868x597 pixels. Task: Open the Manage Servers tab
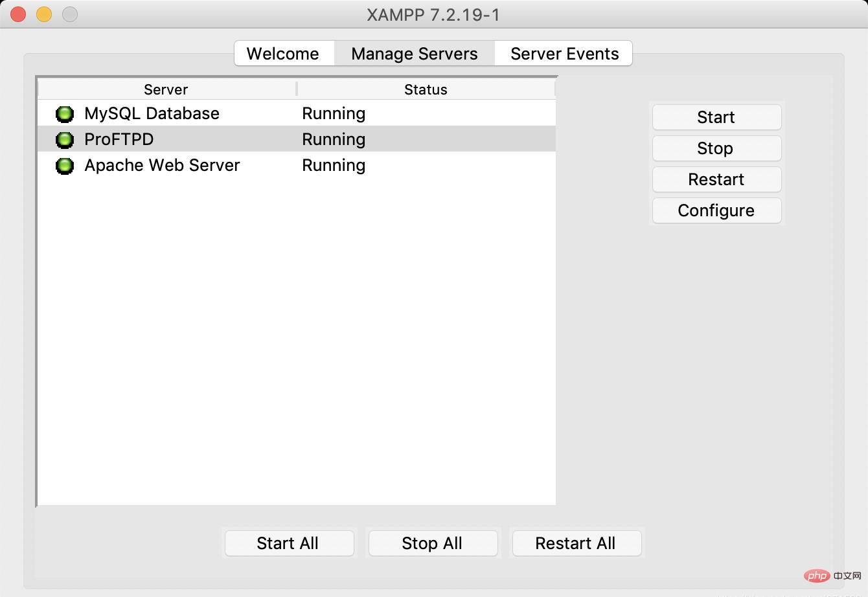coord(415,53)
